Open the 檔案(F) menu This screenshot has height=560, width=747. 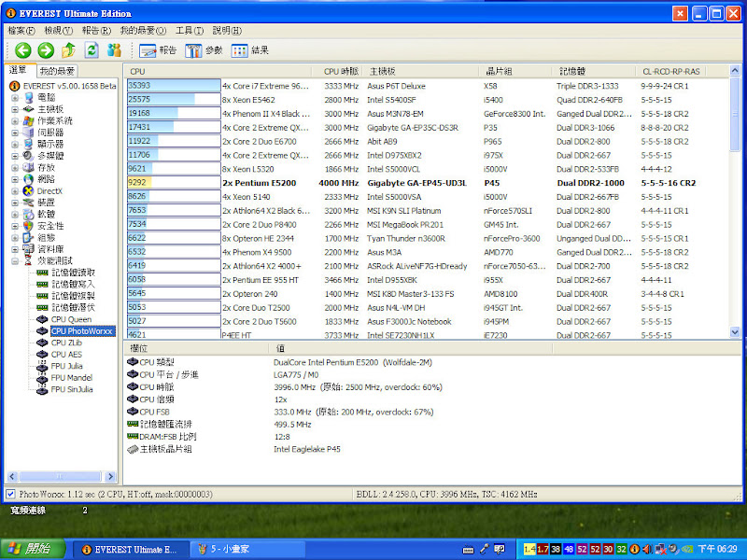click(22, 31)
